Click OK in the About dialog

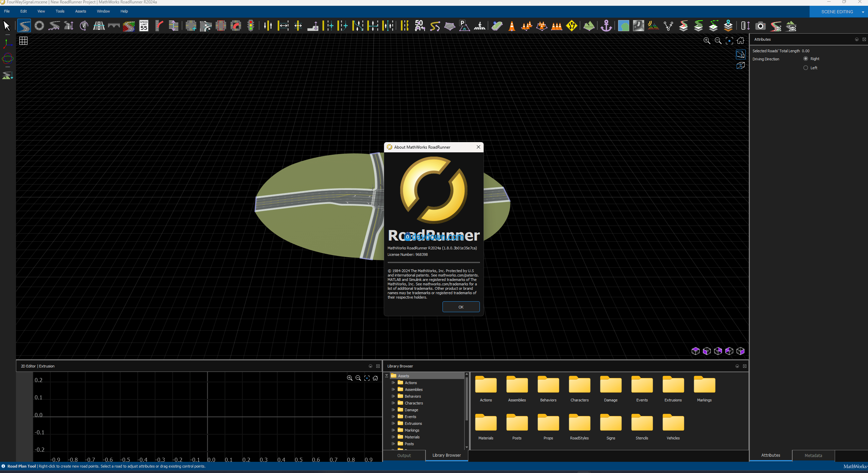click(x=461, y=307)
